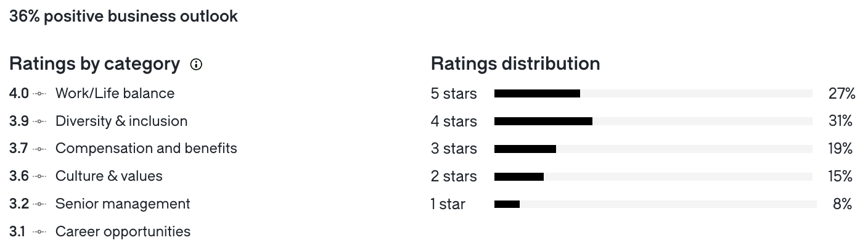Screen dimensions: 868x248
Task: Click trend icon next to Compensation and benefits
Action: pos(40,149)
